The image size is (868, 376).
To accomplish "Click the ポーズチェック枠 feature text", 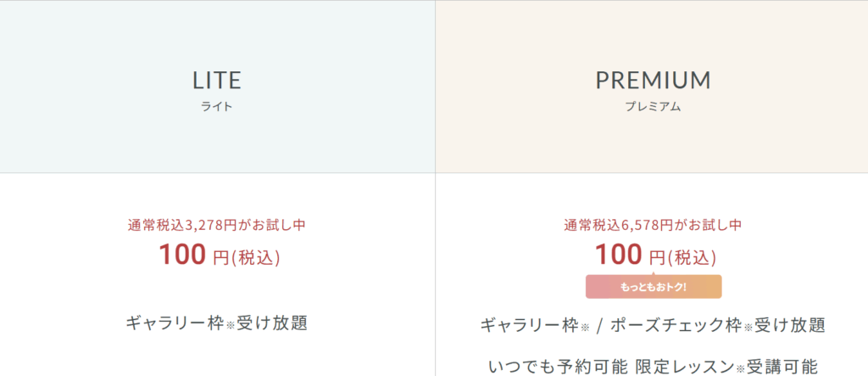I will click(676, 325).
